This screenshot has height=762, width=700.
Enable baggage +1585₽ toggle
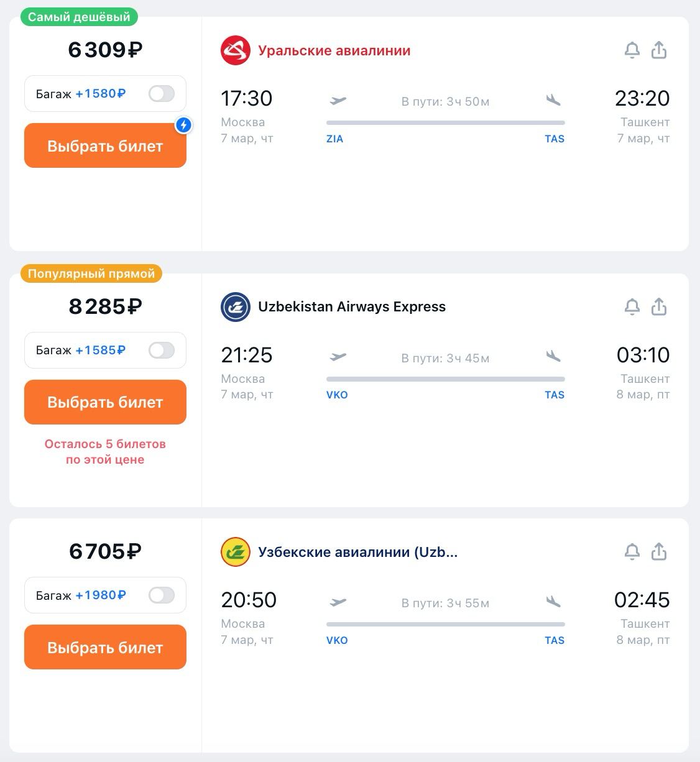tap(162, 351)
